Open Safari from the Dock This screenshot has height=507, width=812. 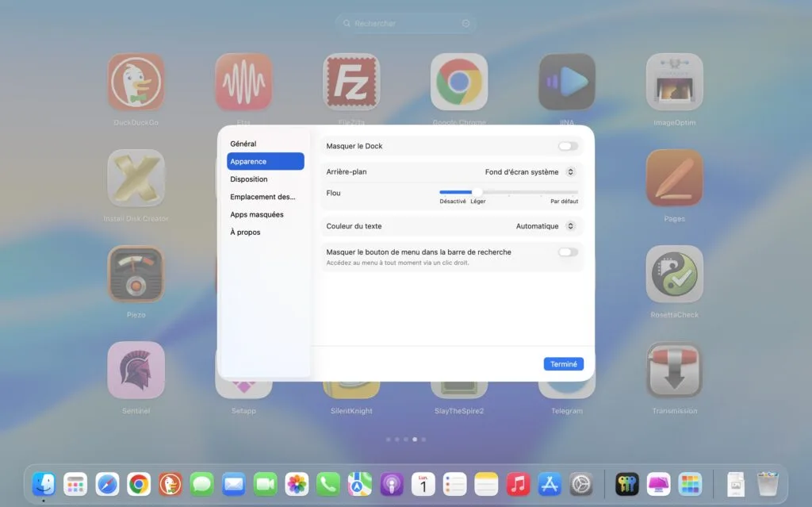(107, 484)
